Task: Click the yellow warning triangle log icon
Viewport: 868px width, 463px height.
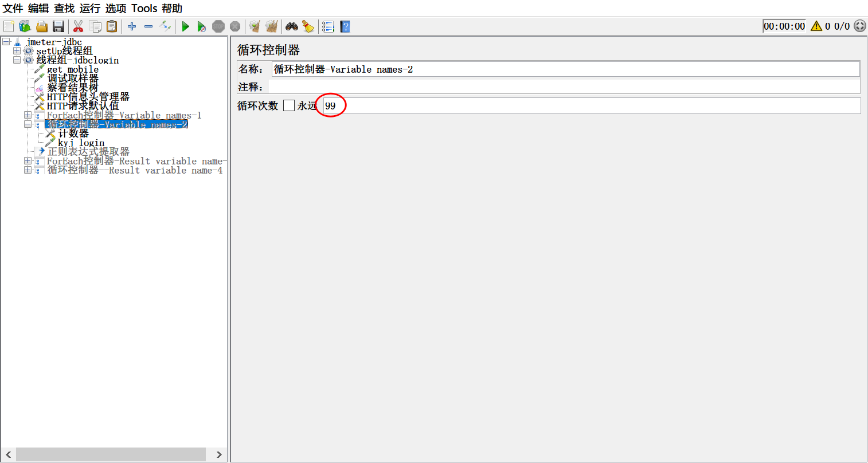Action: click(x=816, y=26)
